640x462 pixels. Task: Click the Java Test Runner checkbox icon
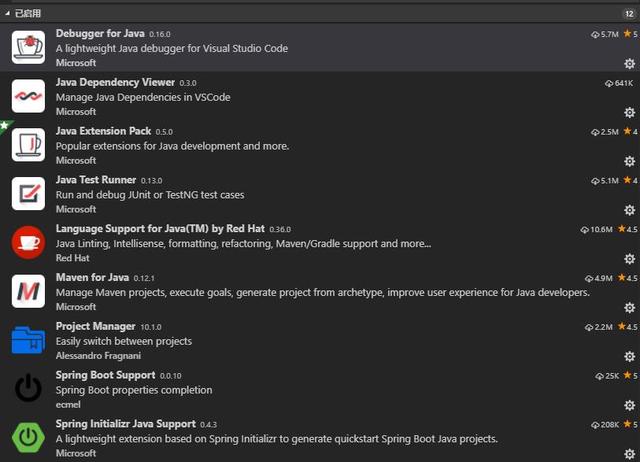point(28,193)
